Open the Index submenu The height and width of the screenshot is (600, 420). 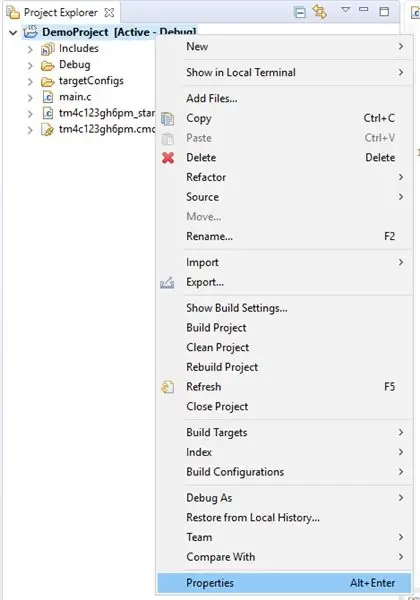(285, 452)
